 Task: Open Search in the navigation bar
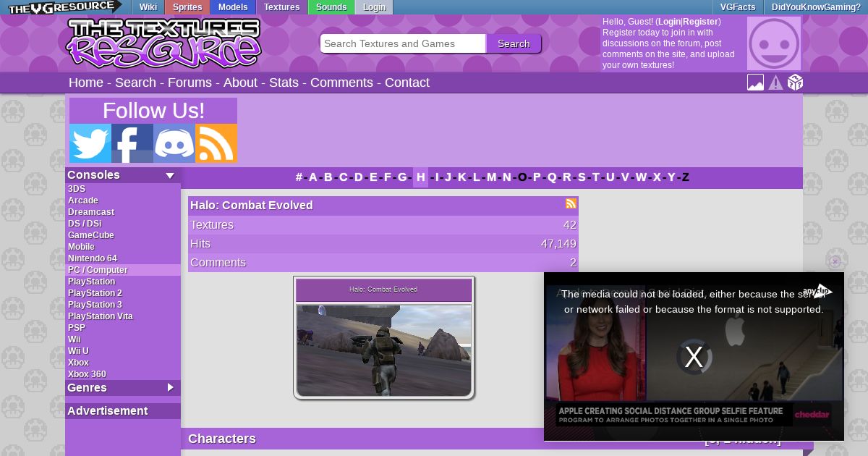[x=135, y=83]
